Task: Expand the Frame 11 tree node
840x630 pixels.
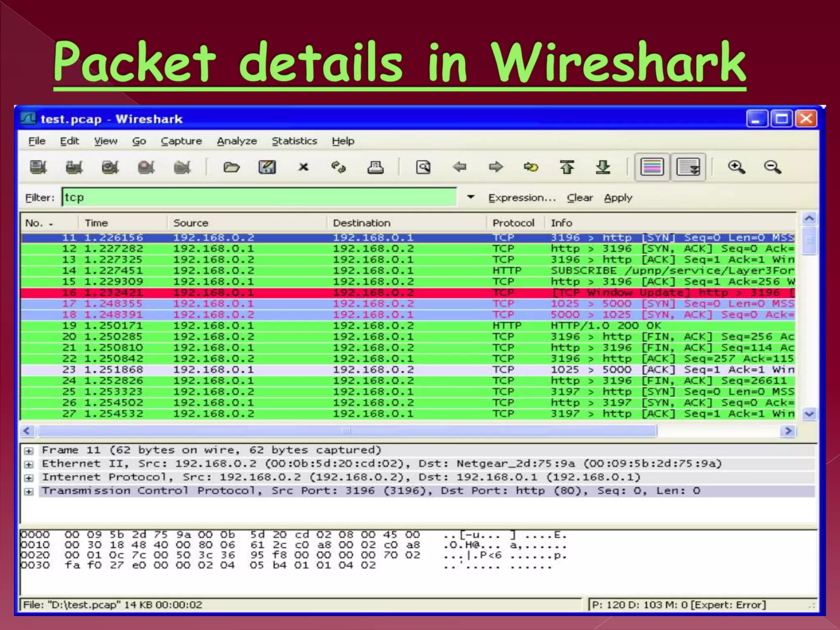Action: [28, 451]
